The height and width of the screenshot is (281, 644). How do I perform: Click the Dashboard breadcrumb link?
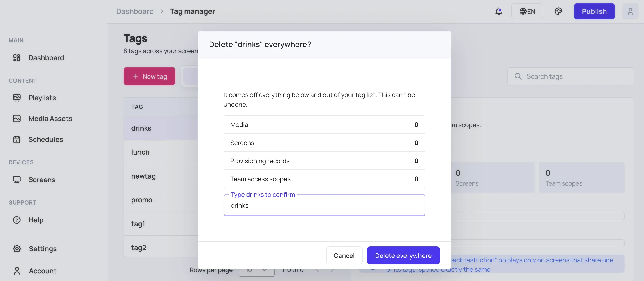click(135, 11)
